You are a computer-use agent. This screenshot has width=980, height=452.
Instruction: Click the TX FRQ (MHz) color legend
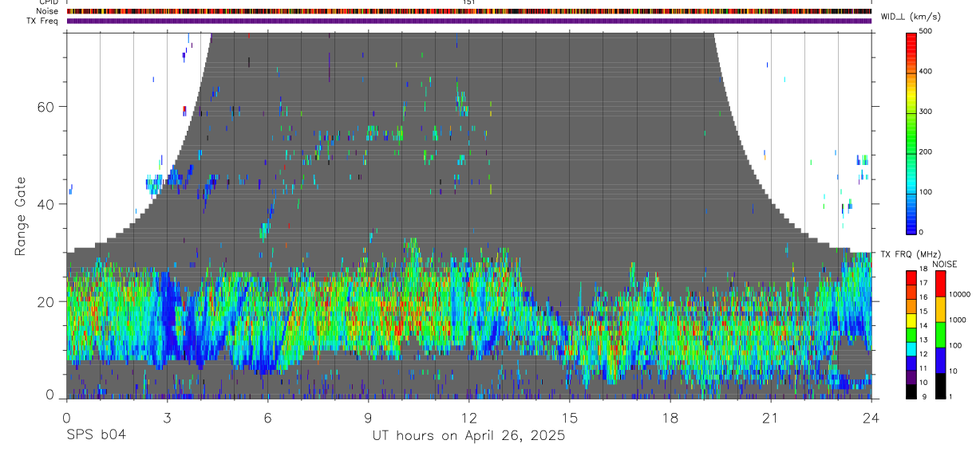(911, 335)
